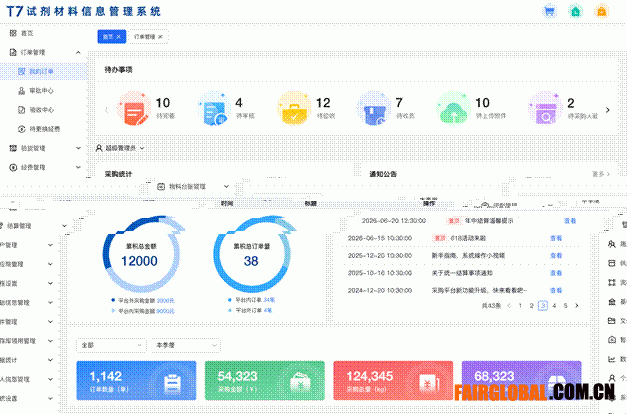
Task: Switch to the 订单管理 tab
Action: (149, 37)
